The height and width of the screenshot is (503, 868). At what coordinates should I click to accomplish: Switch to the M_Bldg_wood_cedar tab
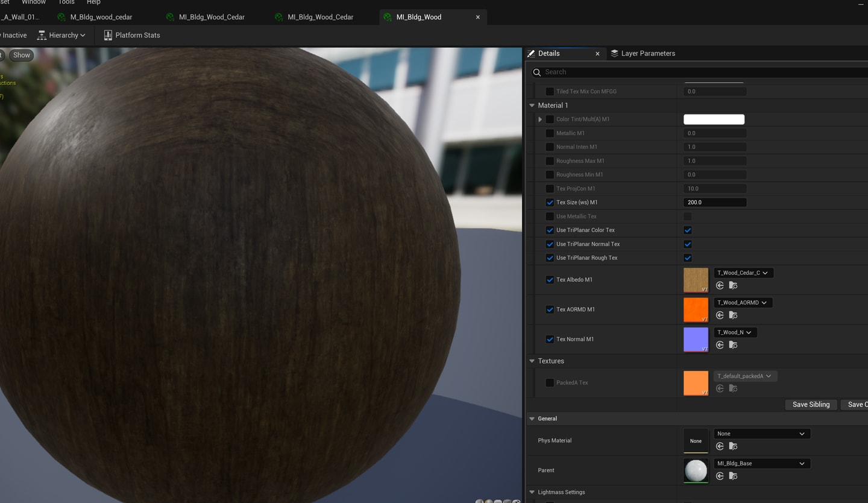(x=101, y=17)
